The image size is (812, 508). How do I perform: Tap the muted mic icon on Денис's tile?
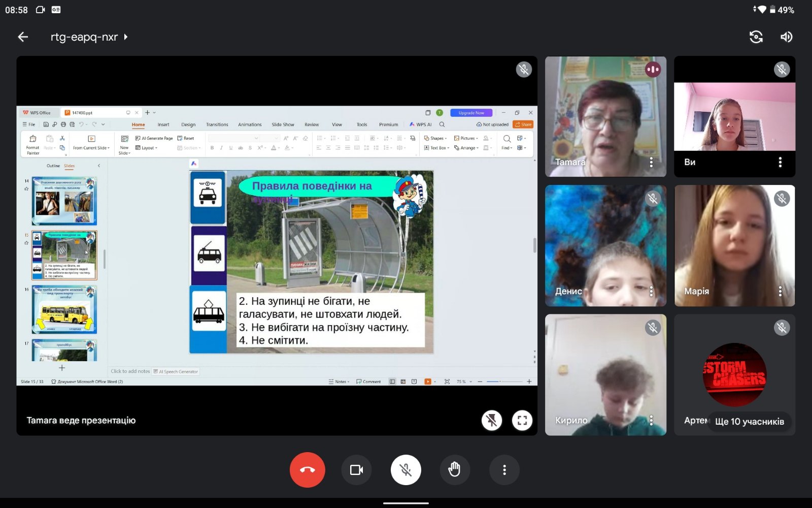[653, 199]
